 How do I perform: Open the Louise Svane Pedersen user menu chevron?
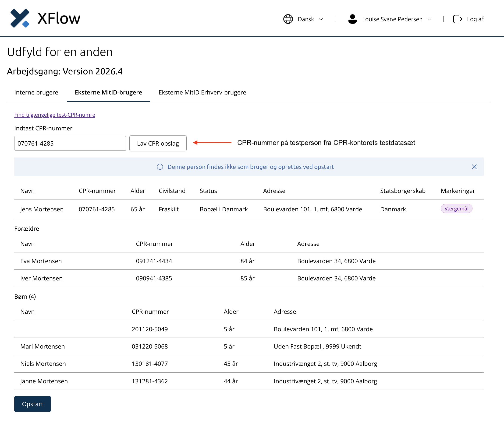coord(429,19)
